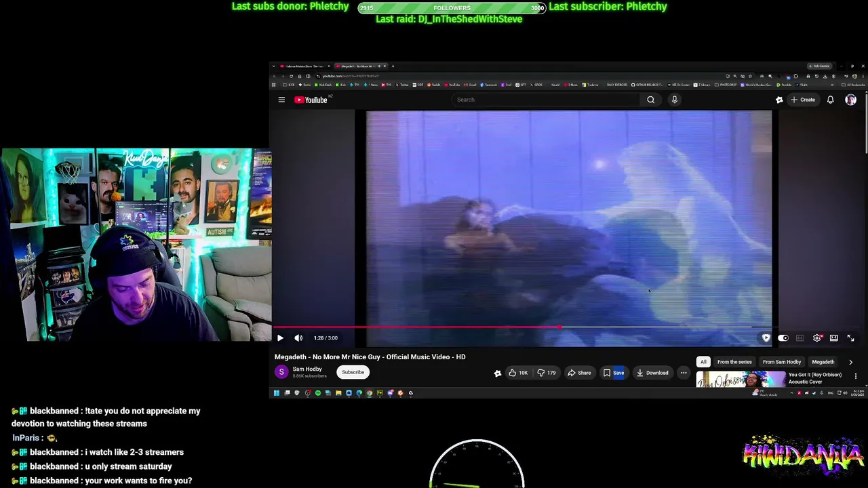Open Spotify from the taskbar
Image resolution: width=868 pixels, height=488 pixels.
point(317,393)
